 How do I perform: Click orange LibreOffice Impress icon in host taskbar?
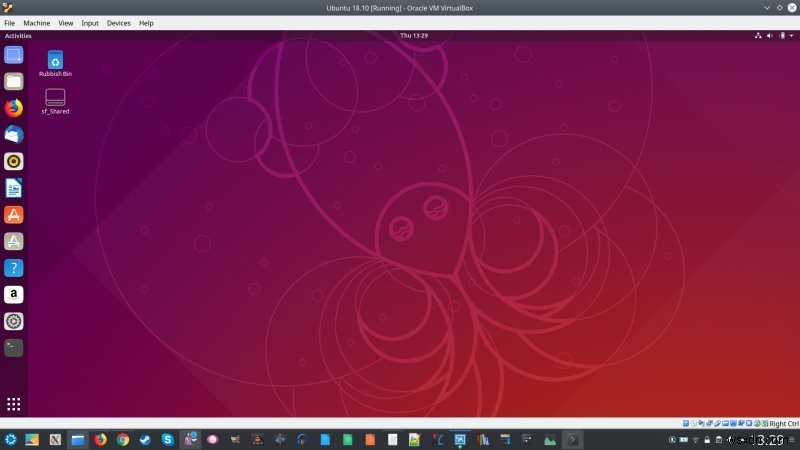[370, 439]
